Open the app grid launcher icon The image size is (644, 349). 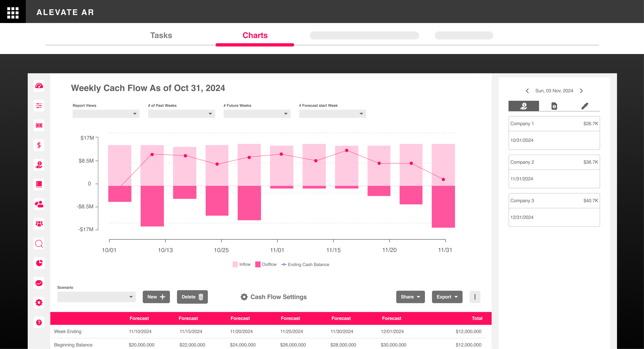tap(13, 12)
